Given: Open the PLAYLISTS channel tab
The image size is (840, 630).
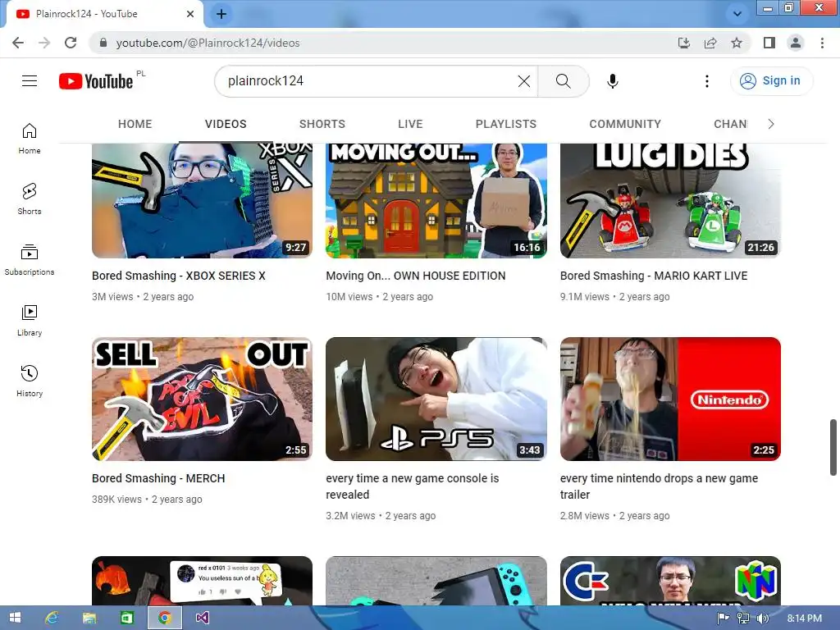Looking at the screenshot, I should tap(505, 125).
